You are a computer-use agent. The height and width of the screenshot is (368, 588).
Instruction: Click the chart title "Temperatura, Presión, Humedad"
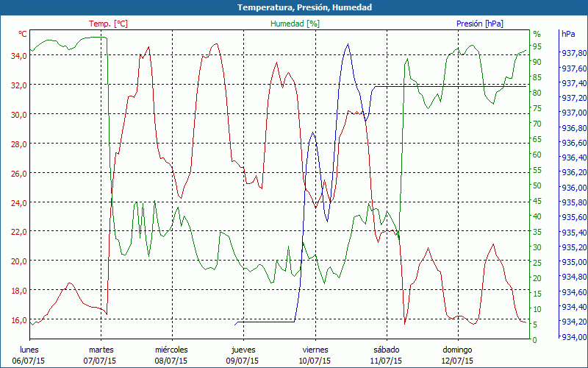(294, 7)
